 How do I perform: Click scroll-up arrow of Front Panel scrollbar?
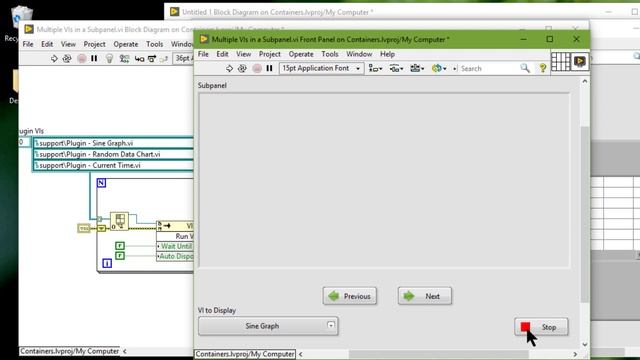[x=584, y=81]
